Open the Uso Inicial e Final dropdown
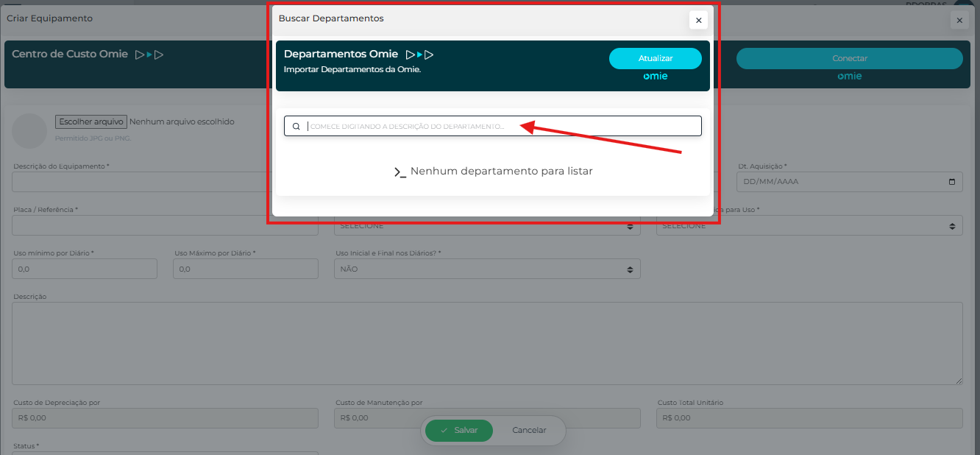Screen dimensions: 980x455 [x=487, y=269]
